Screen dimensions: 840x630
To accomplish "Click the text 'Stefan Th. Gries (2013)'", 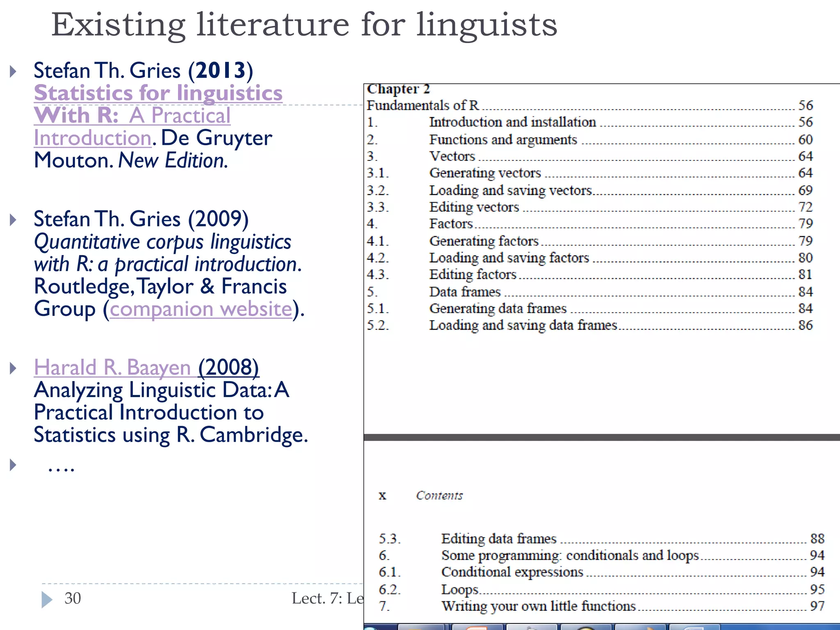I will coord(144,71).
